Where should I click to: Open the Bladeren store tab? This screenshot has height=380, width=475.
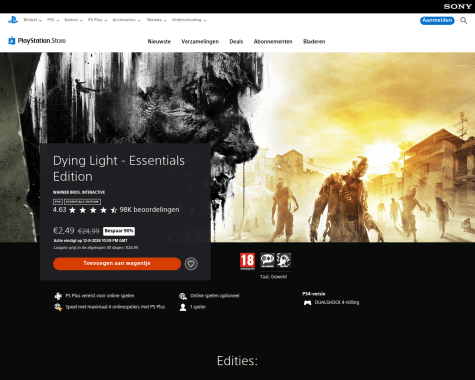(x=314, y=42)
